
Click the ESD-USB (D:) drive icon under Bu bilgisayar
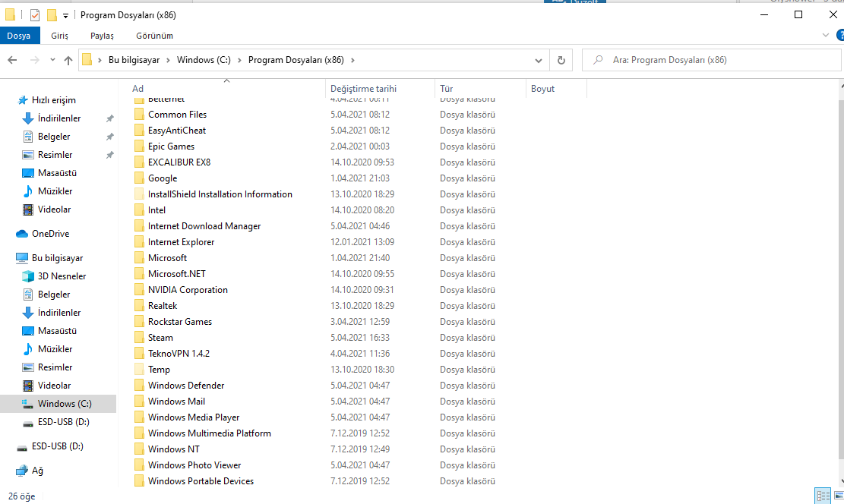click(27, 423)
